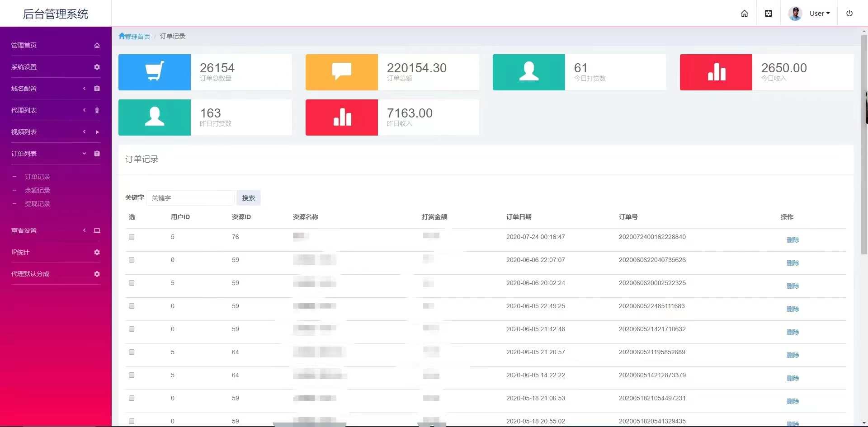The width and height of the screenshot is (868, 427).
Task: Select the checkbox for order 2020060521195852689
Action: 132,352
